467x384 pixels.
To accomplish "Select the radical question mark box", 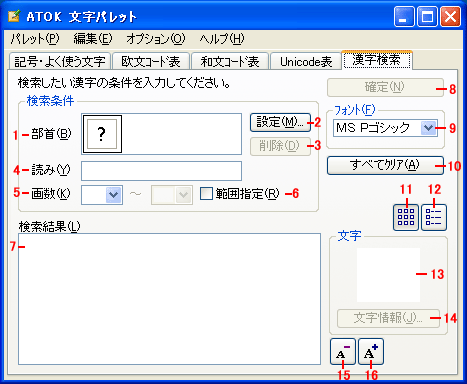I will (102, 134).
